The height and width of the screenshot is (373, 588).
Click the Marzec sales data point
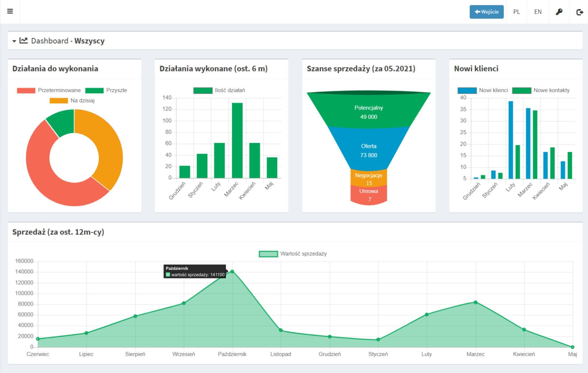pyautogui.click(x=475, y=302)
